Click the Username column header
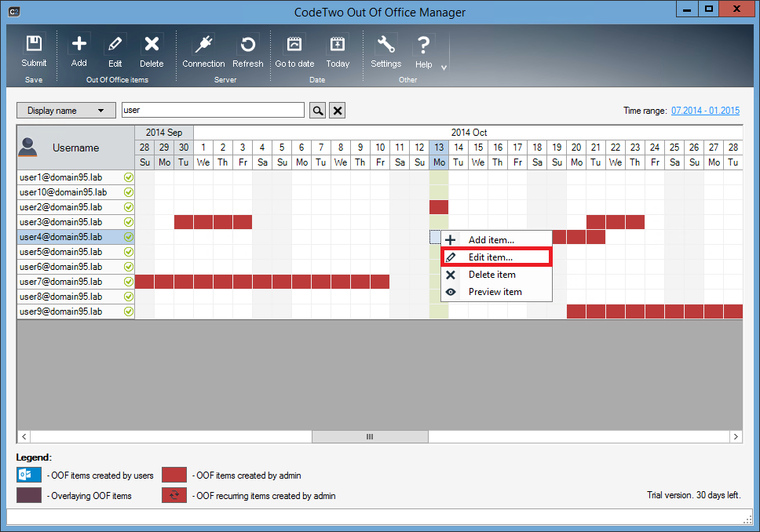 (x=75, y=148)
